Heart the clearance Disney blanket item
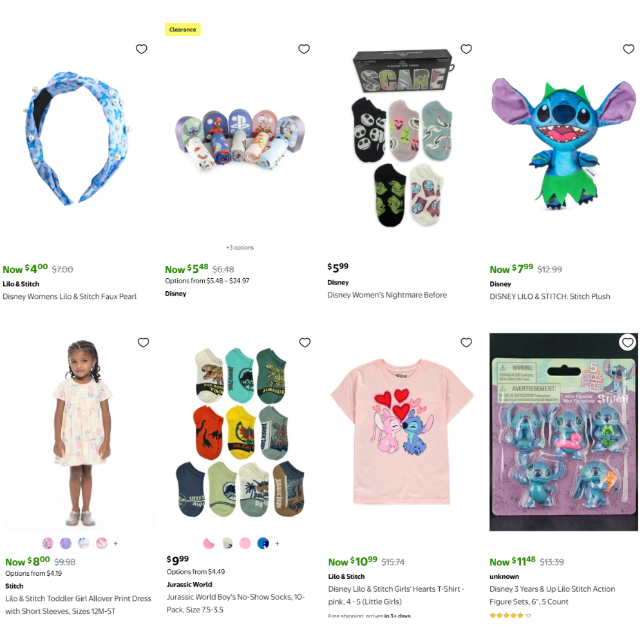 (304, 49)
